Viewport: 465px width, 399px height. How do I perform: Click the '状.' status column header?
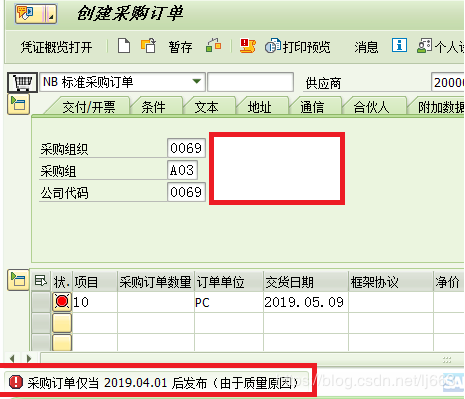click(62, 282)
